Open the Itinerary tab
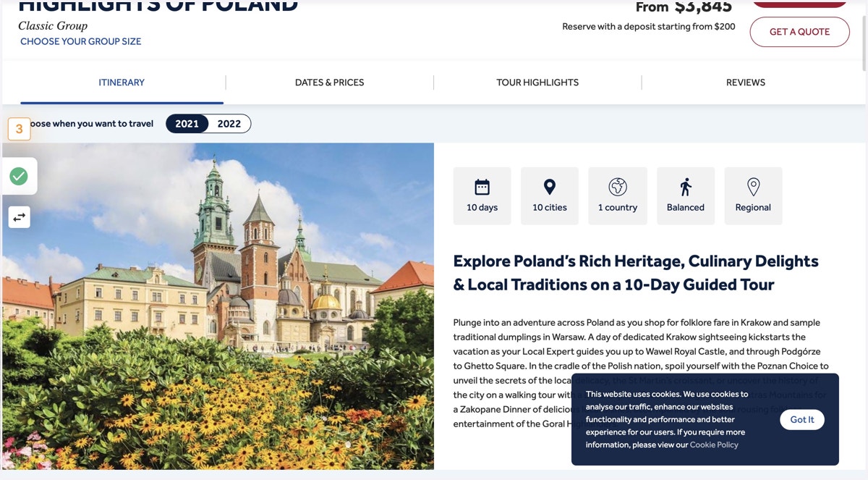 (x=122, y=83)
